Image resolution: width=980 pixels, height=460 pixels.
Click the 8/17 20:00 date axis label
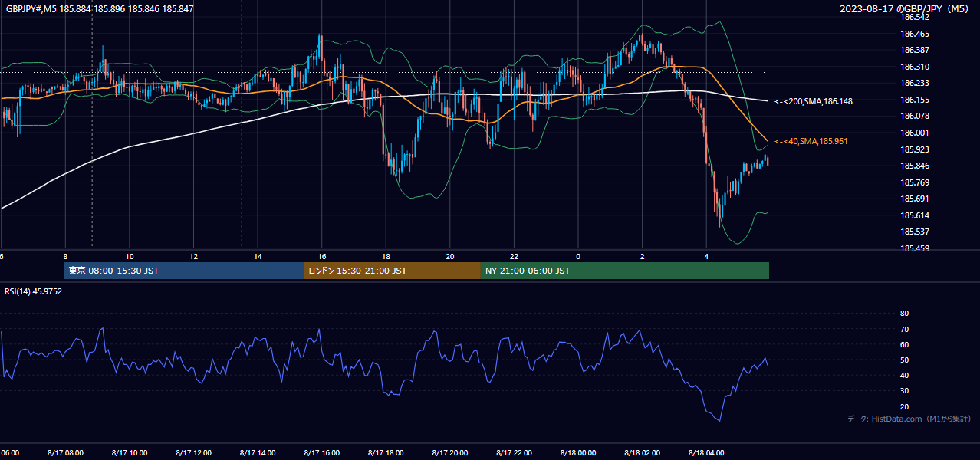pyautogui.click(x=449, y=452)
